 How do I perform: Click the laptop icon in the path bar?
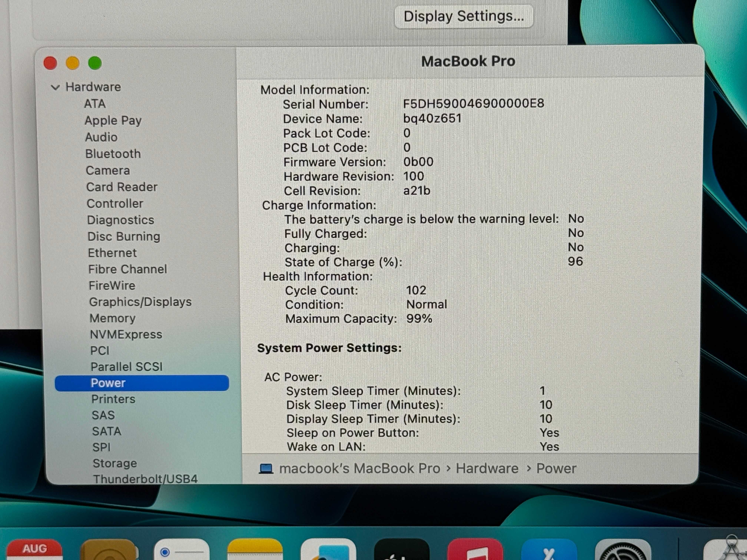click(x=266, y=469)
